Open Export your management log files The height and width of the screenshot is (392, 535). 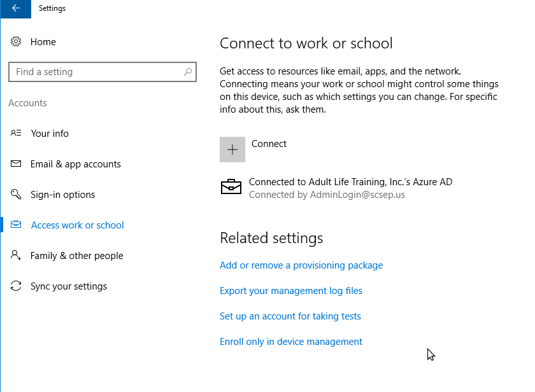tap(291, 291)
